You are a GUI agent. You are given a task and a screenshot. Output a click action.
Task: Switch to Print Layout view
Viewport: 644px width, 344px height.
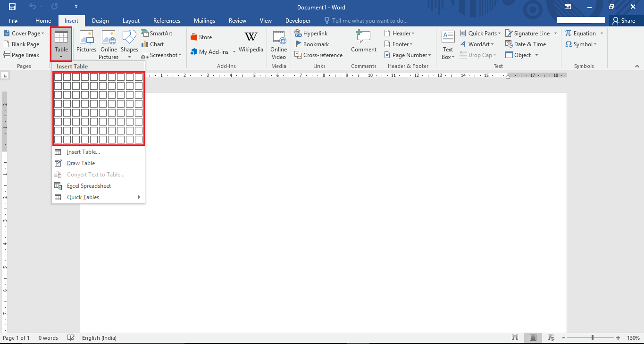(533, 338)
